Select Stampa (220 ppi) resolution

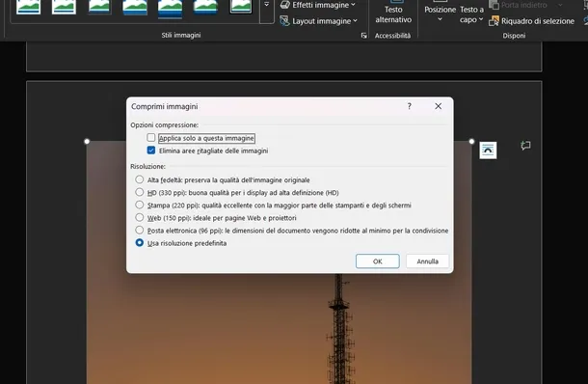pos(140,205)
